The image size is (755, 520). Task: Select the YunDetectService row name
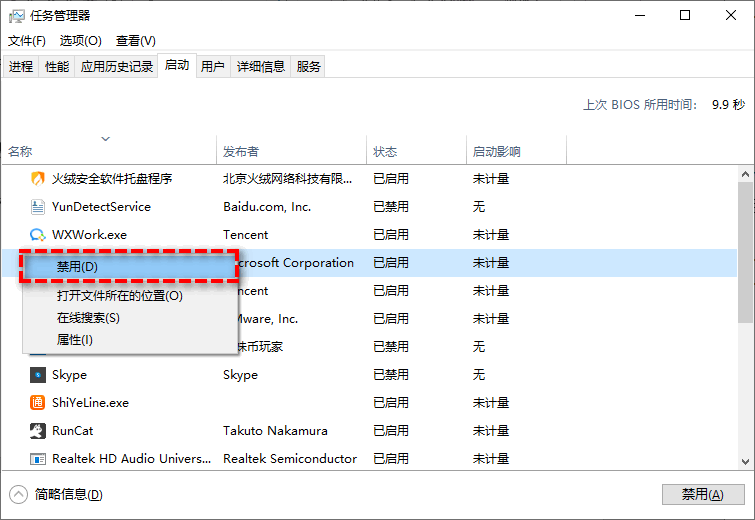tap(101, 207)
